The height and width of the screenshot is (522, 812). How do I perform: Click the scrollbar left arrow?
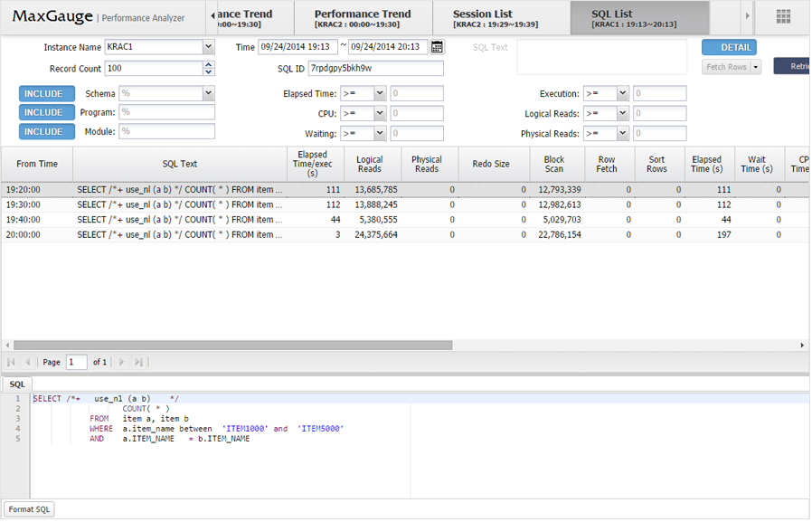7,346
